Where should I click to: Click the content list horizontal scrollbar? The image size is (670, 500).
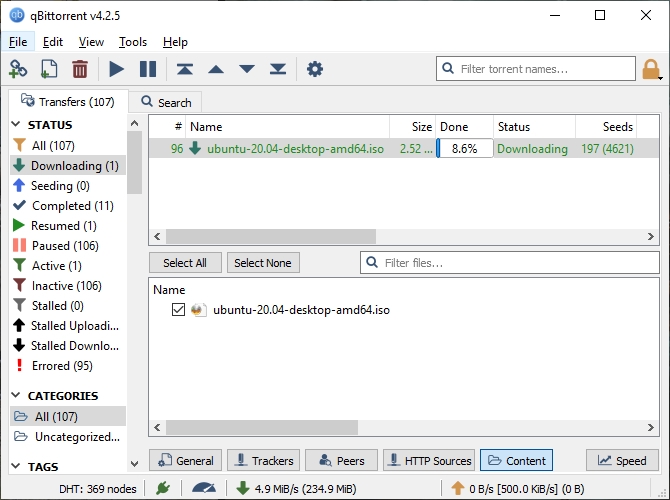pyautogui.click(x=262, y=427)
